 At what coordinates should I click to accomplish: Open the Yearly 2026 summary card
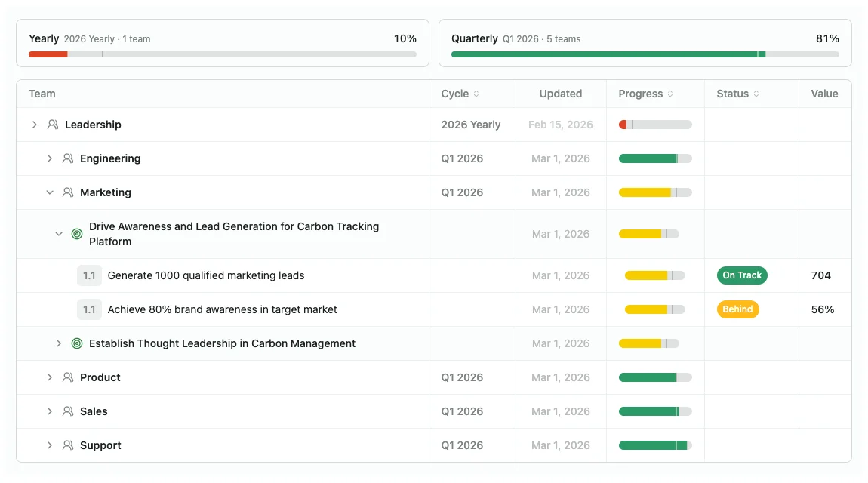click(x=223, y=43)
